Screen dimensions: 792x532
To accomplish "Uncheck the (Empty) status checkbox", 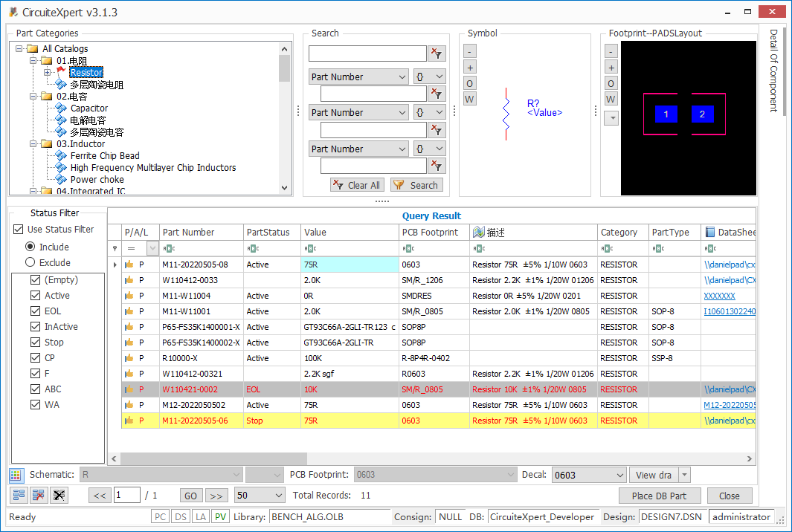I will pyautogui.click(x=36, y=279).
